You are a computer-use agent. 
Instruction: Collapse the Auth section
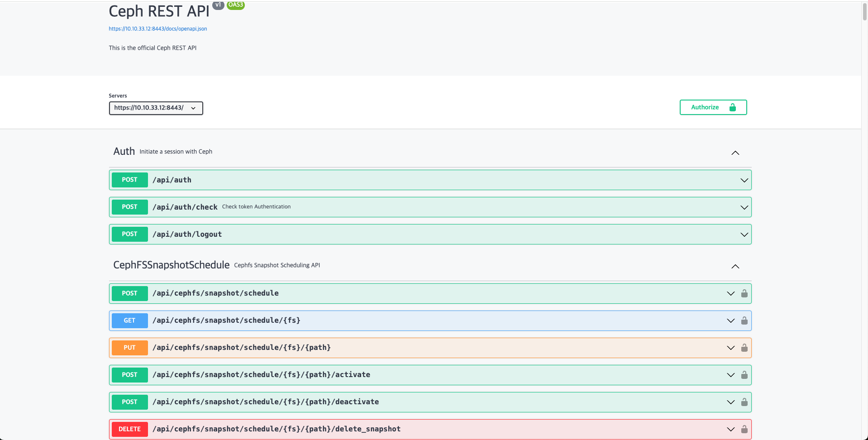735,153
